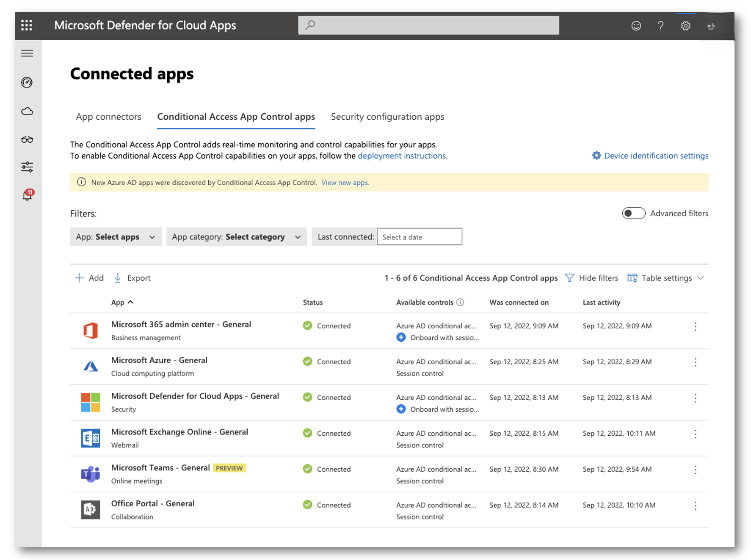The image size is (751, 560).
Task: Click the Add button
Action: click(89, 278)
